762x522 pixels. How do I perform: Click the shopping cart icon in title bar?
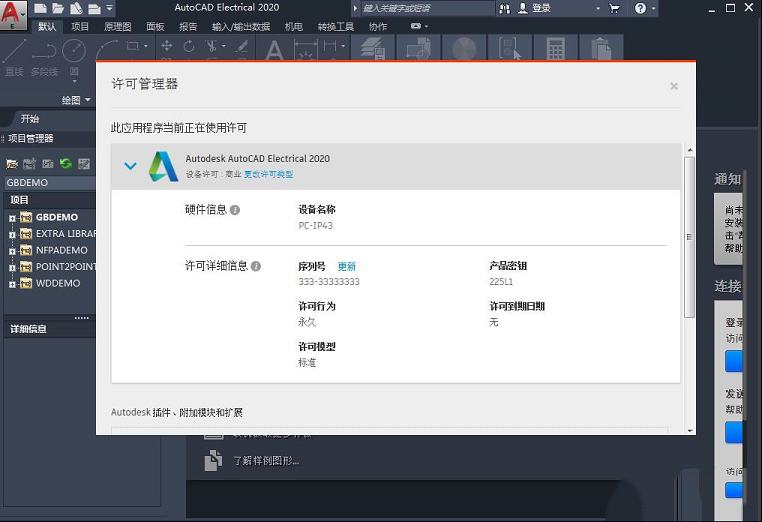point(614,8)
